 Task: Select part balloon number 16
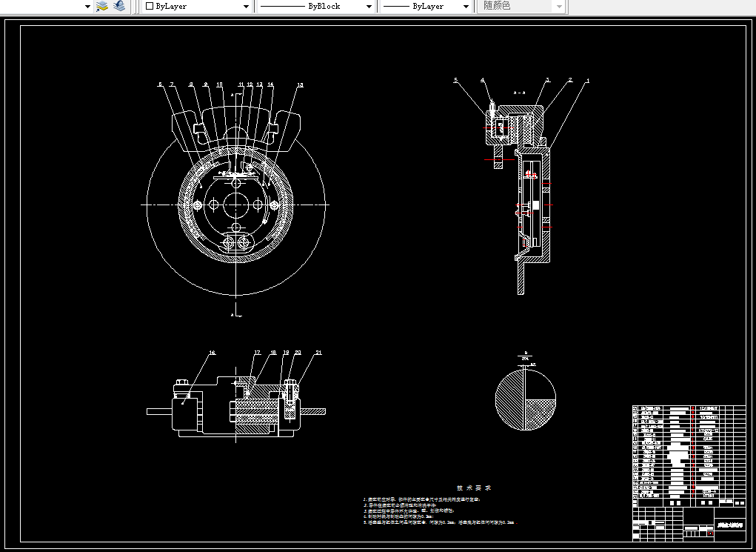coord(212,353)
